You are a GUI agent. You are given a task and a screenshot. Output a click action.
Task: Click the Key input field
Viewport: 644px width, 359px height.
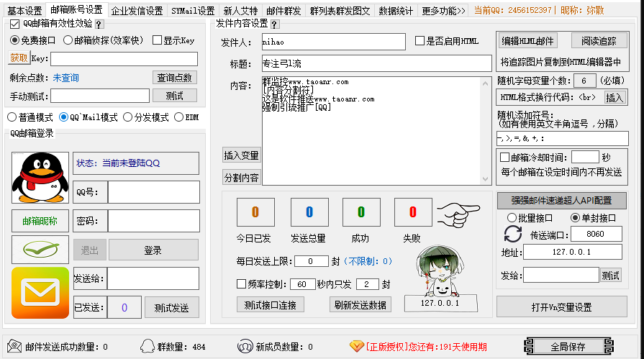click(x=124, y=59)
